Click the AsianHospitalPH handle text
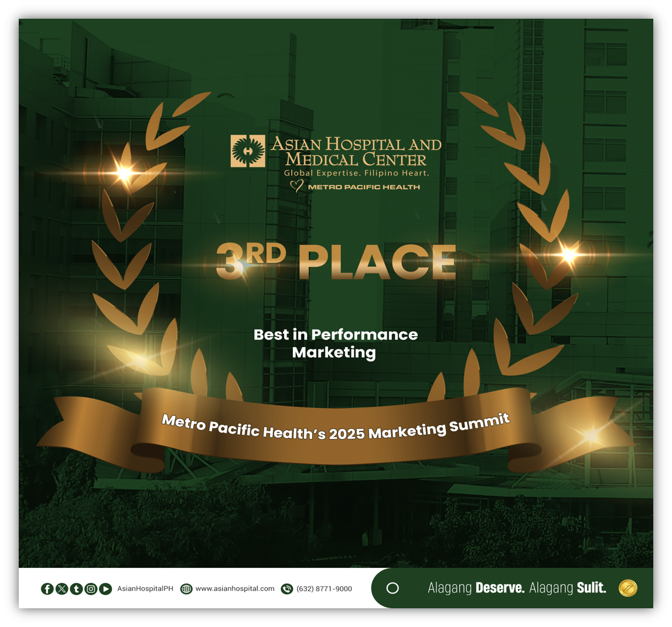Image resolution: width=672 pixels, height=627 pixels. (145, 588)
